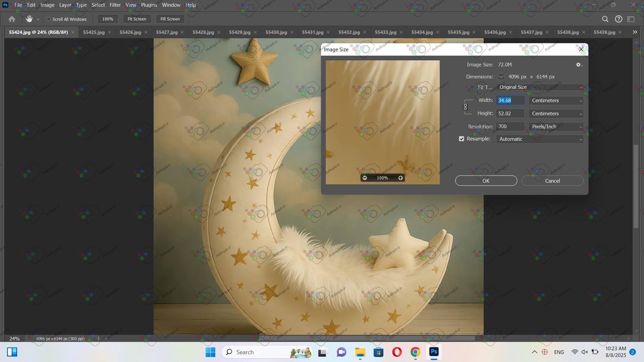Open Image Size gear settings menu
The image size is (644, 362).
(x=579, y=65)
